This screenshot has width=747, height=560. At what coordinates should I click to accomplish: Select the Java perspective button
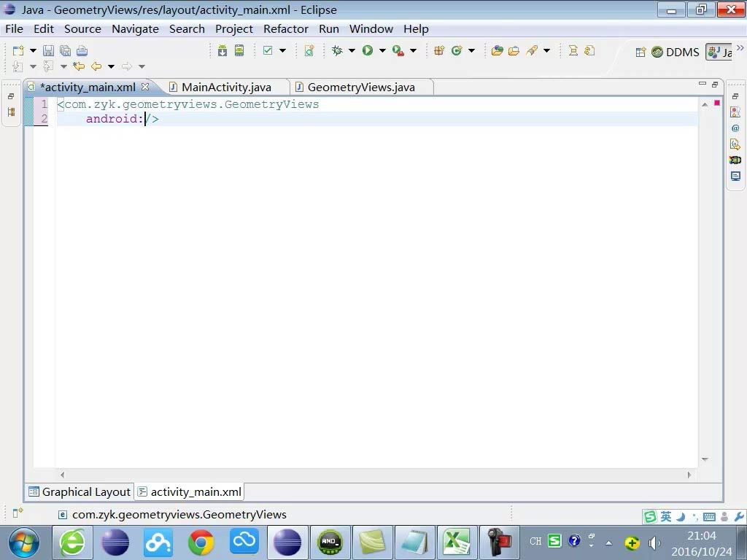719,52
